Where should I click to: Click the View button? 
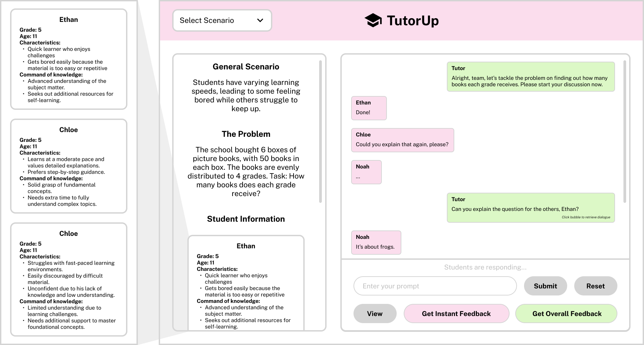(x=375, y=314)
